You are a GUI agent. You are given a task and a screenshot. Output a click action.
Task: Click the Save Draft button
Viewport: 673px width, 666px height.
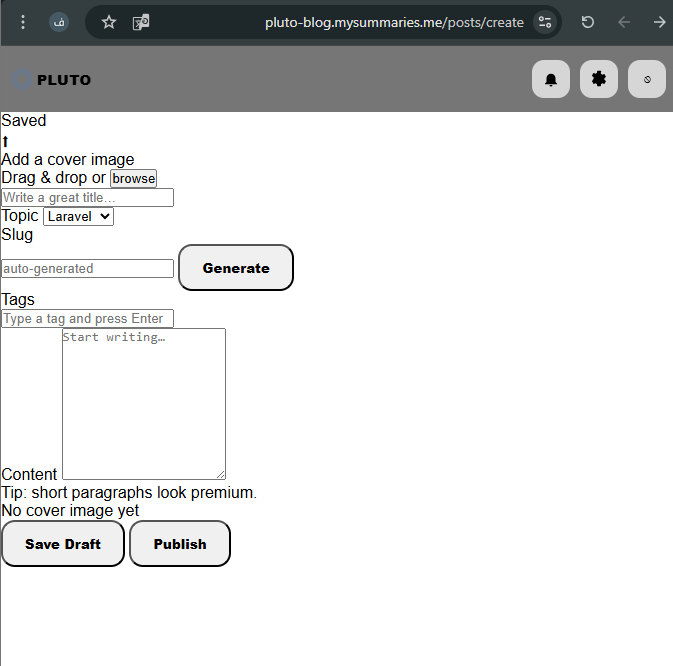(x=63, y=544)
